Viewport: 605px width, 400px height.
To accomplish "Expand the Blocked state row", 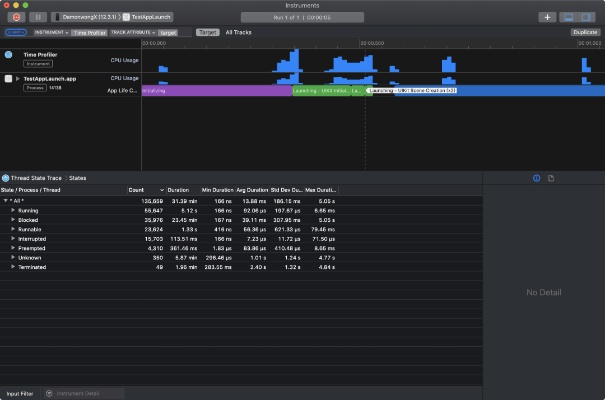I will (13, 219).
